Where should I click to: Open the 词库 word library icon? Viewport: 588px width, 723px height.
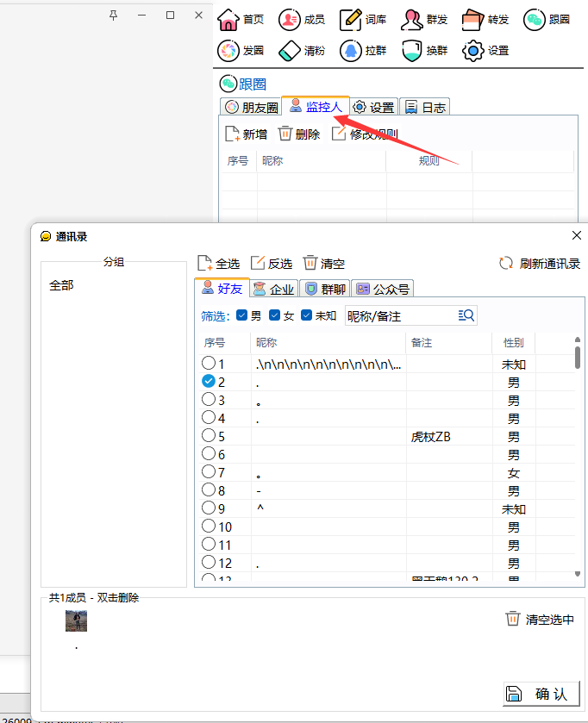(x=350, y=19)
